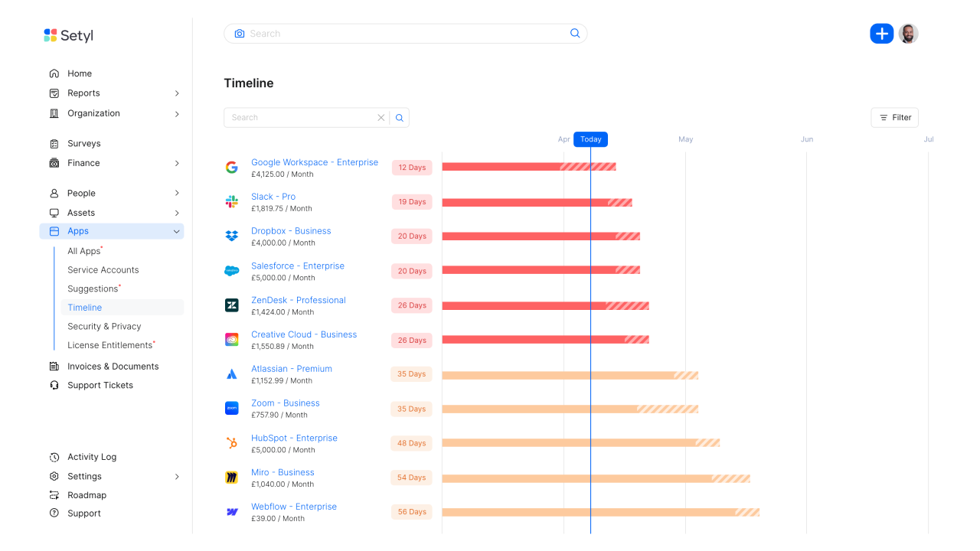Click the Miro app logo icon
980x551 pixels.
coord(231,478)
